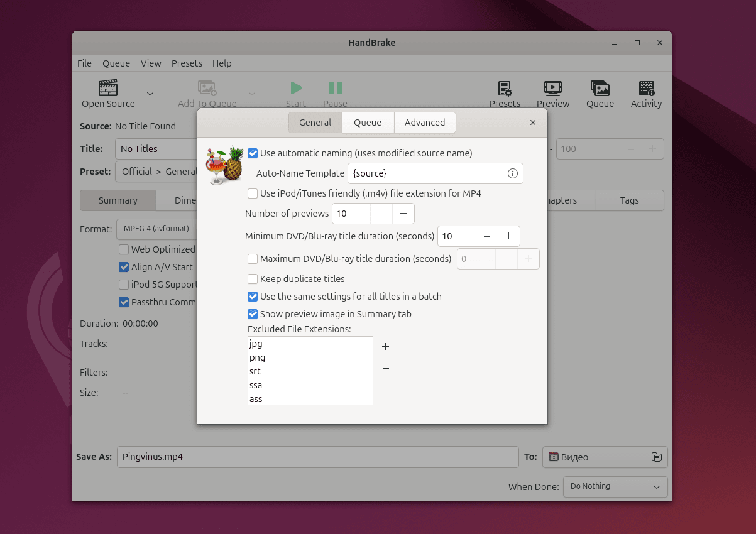Click the Open Source clapperboard icon
Viewport: 756px width, 534px height.
click(108, 88)
